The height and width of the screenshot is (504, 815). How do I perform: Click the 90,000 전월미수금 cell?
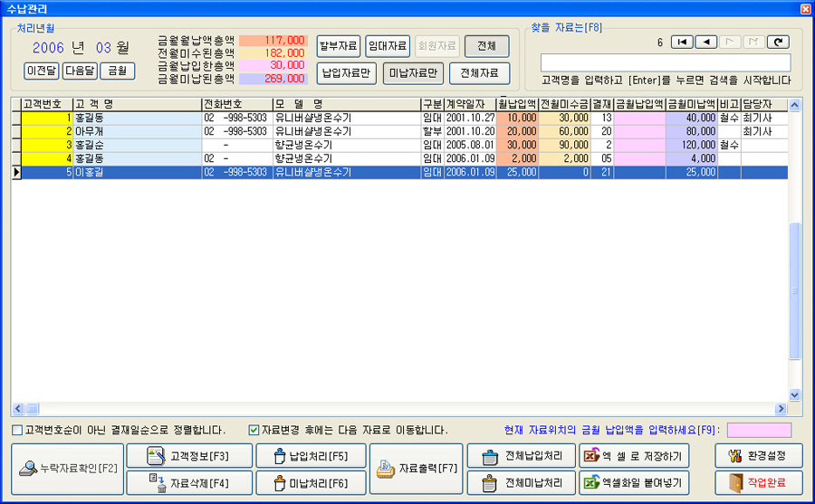click(564, 145)
